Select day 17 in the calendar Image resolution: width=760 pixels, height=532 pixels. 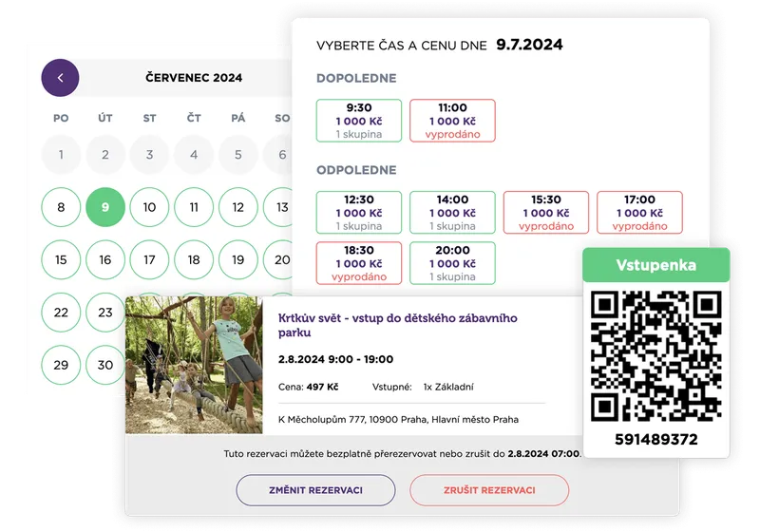click(x=149, y=259)
